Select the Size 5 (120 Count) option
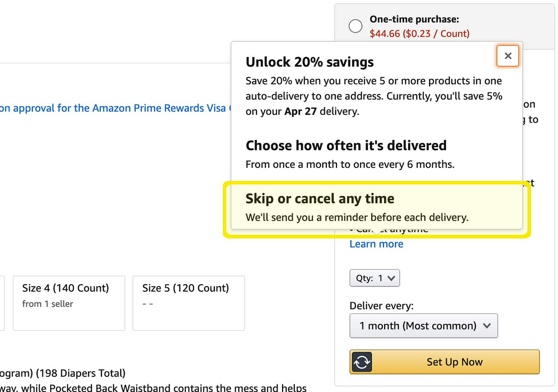This screenshot has height=392, width=558. pyautogui.click(x=188, y=303)
